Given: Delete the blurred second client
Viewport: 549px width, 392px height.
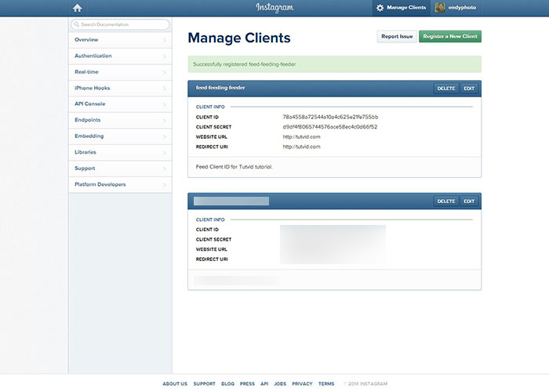Looking at the screenshot, I should coord(445,201).
